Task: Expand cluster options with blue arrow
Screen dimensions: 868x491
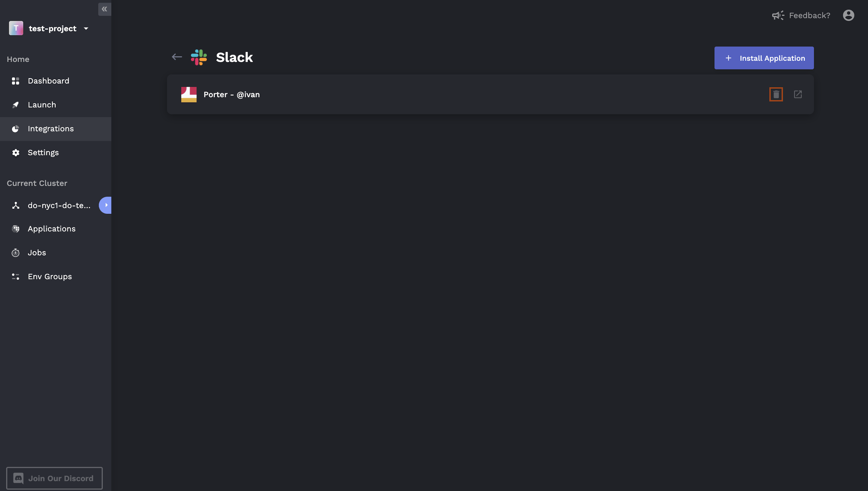Action: point(105,205)
